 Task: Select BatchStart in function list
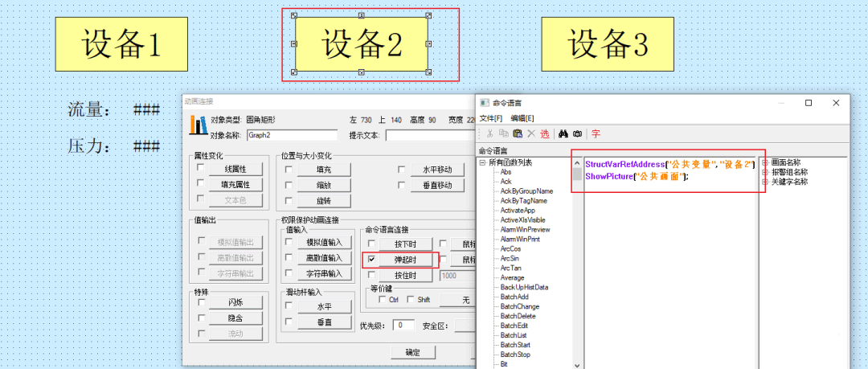coord(515,345)
